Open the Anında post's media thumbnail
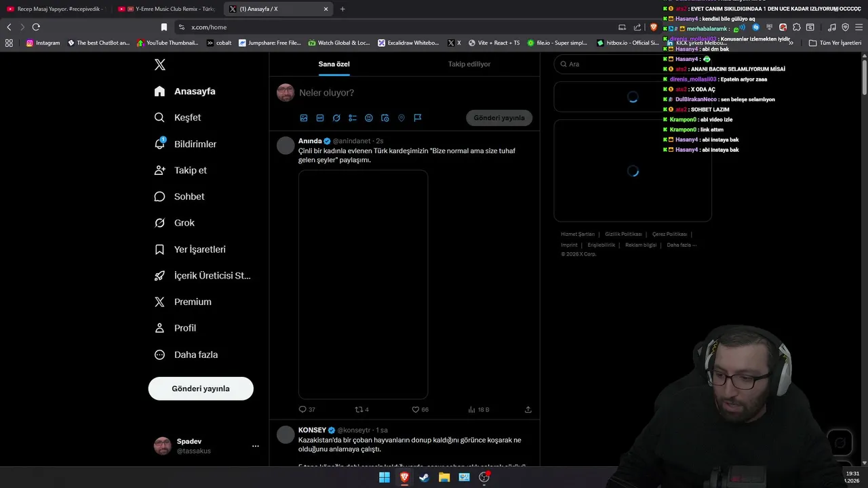 click(x=363, y=285)
